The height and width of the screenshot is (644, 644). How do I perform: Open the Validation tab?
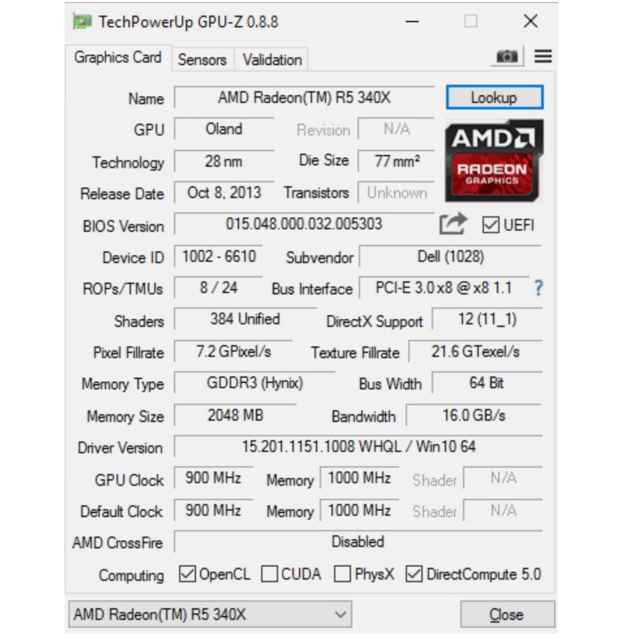click(272, 60)
